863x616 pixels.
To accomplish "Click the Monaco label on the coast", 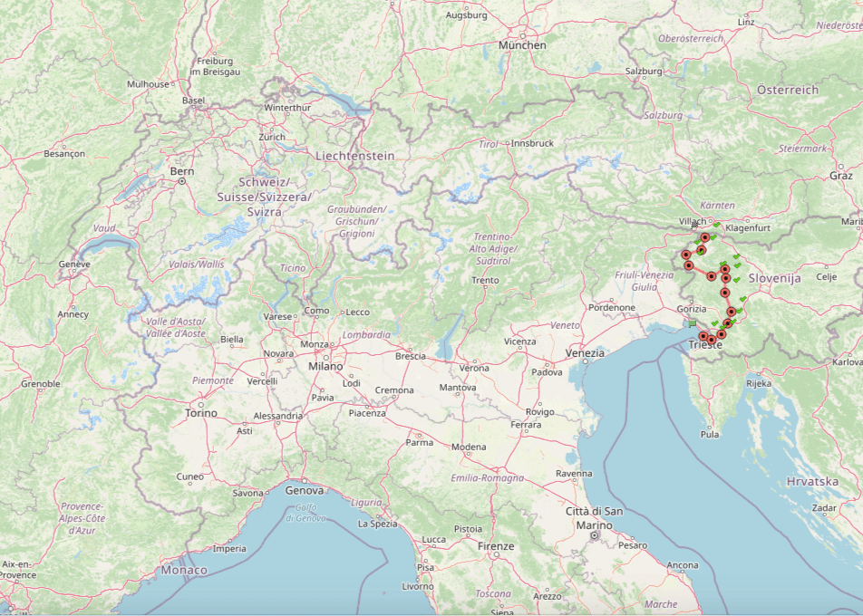I will coord(183,570).
